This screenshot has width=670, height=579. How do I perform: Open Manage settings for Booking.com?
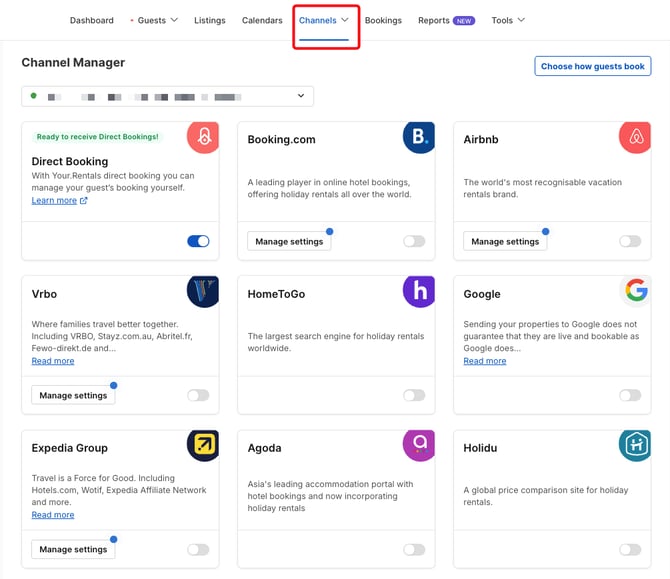[289, 241]
